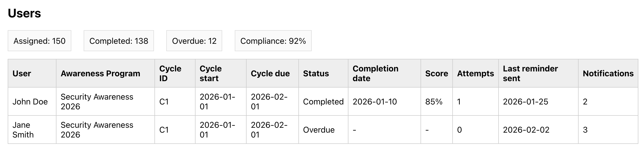Click the Status column header
This screenshot has width=644, height=149.
(316, 73)
